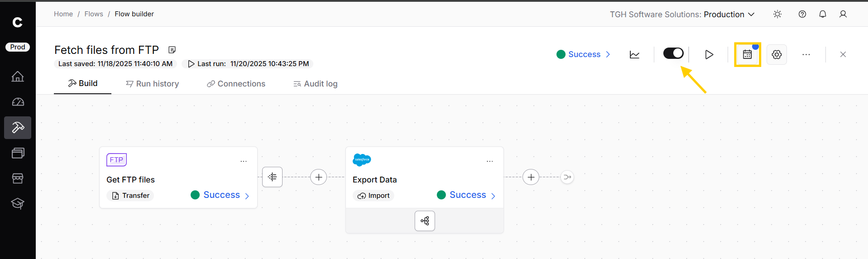The image size is (868, 259).
Task: Toggle the flow enable switch off
Action: 673,53
